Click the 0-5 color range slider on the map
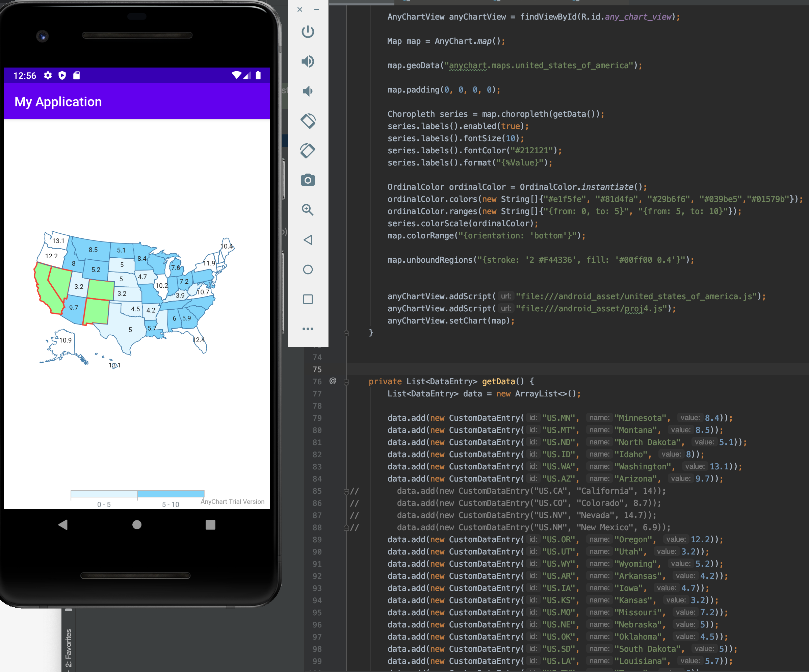The image size is (809, 672). pos(104,494)
